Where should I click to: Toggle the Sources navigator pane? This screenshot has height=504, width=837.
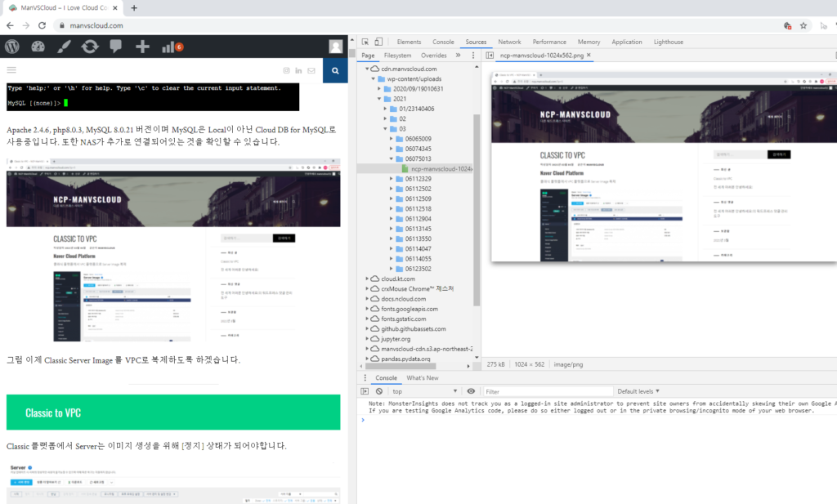click(x=490, y=56)
